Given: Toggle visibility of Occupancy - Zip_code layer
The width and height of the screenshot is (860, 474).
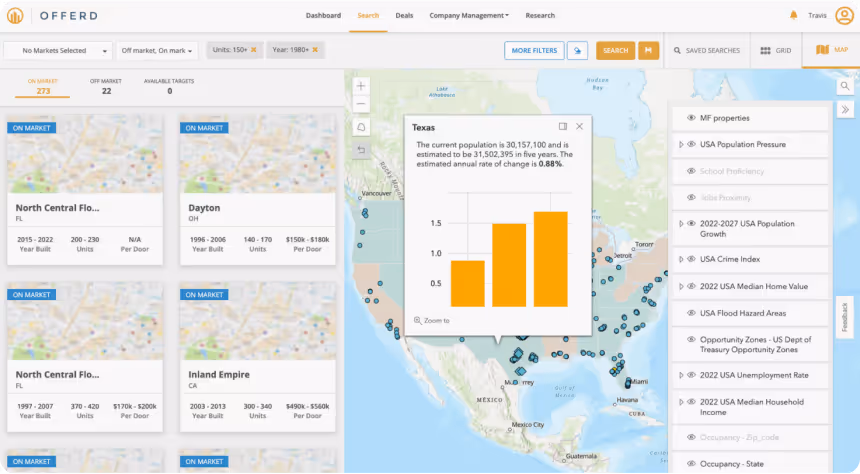Looking at the screenshot, I should click(x=691, y=437).
